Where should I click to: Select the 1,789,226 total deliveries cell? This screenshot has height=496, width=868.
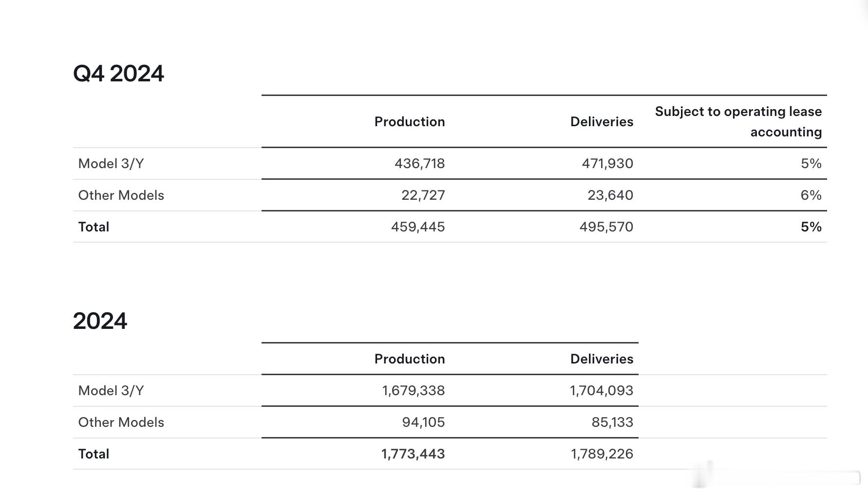point(602,454)
